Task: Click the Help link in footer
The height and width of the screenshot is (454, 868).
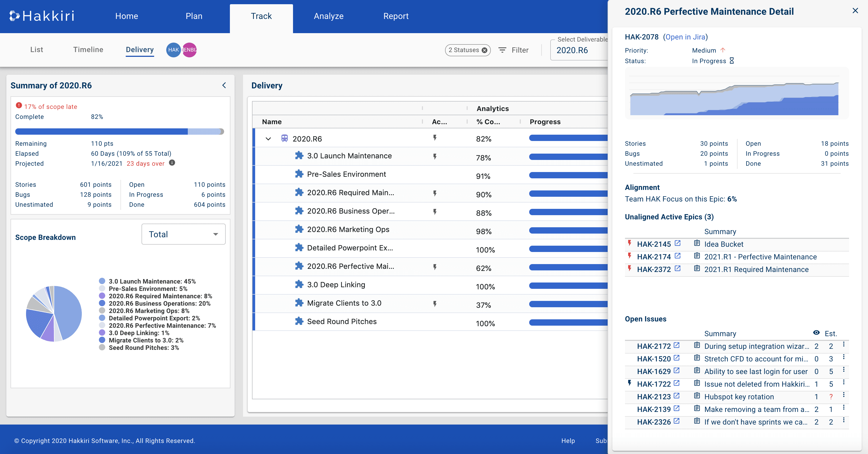Action: click(x=568, y=441)
